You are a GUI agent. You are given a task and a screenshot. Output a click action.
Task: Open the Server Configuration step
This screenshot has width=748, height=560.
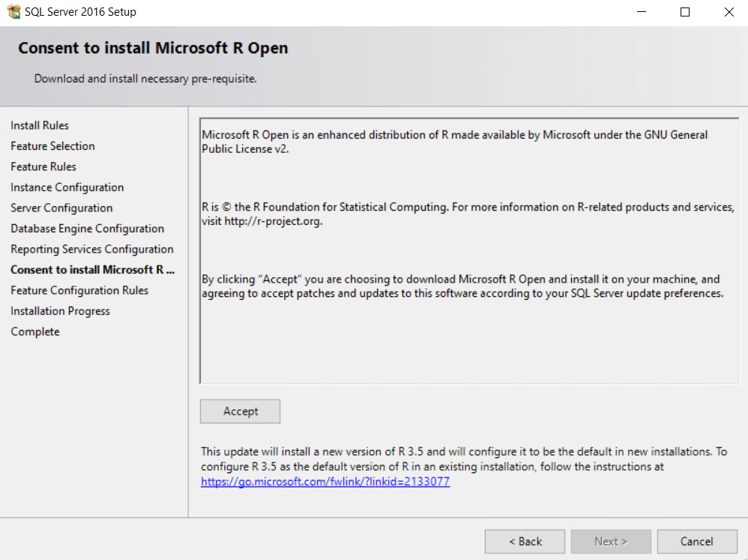point(61,208)
